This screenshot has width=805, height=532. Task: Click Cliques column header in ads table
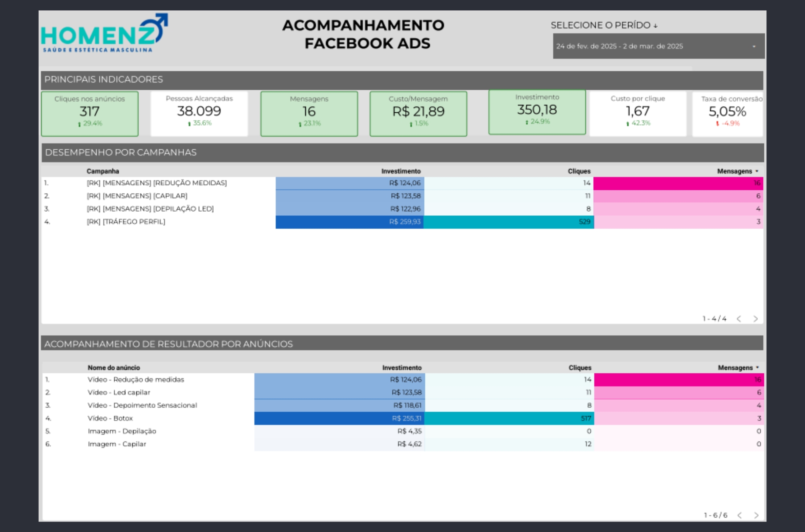coord(580,368)
